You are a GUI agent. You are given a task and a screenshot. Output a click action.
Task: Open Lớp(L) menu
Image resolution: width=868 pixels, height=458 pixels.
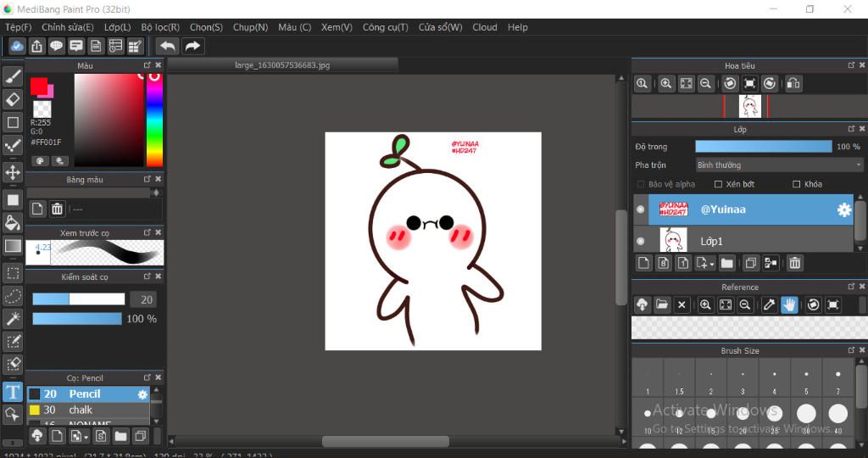[x=117, y=27]
